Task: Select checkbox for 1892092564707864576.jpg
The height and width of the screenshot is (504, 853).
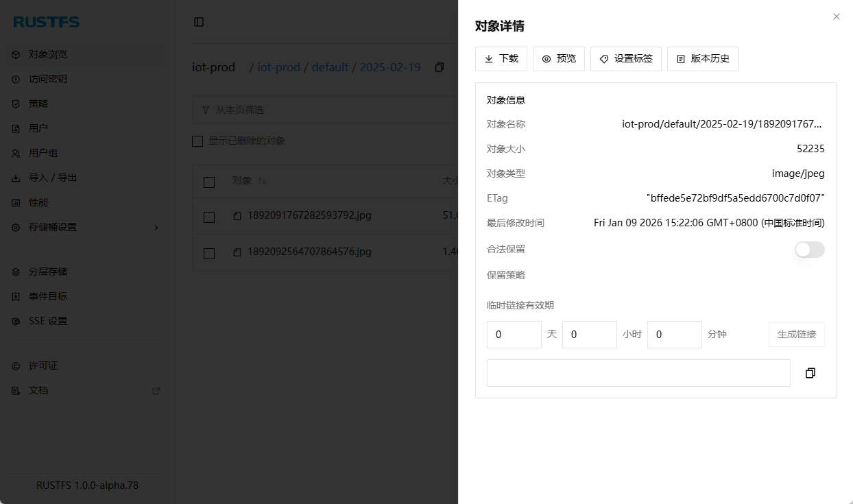Action: [209, 253]
